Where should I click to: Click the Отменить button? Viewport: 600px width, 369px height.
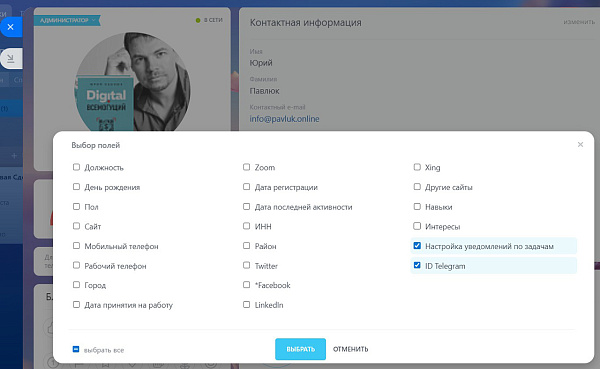[x=351, y=349]
